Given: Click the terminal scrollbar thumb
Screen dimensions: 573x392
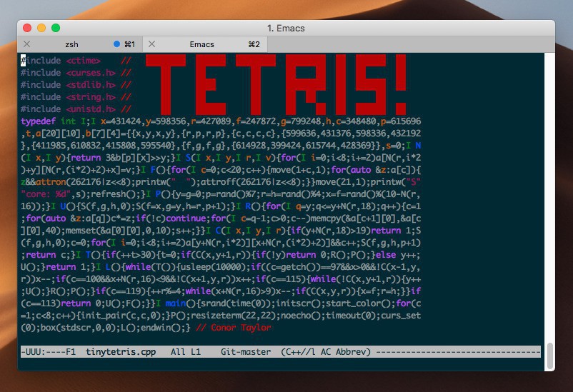Looking at the screenshot, I should 549,356.
